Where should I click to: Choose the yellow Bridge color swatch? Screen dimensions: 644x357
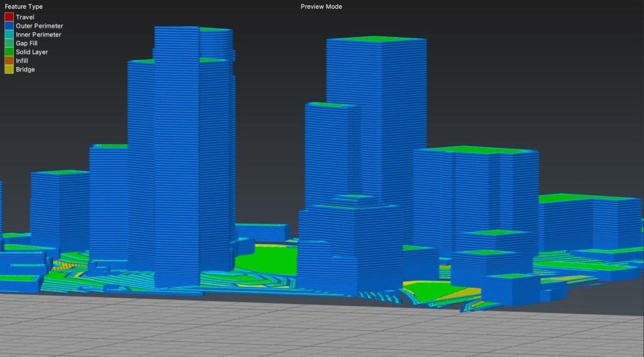(x=9, y=70)
